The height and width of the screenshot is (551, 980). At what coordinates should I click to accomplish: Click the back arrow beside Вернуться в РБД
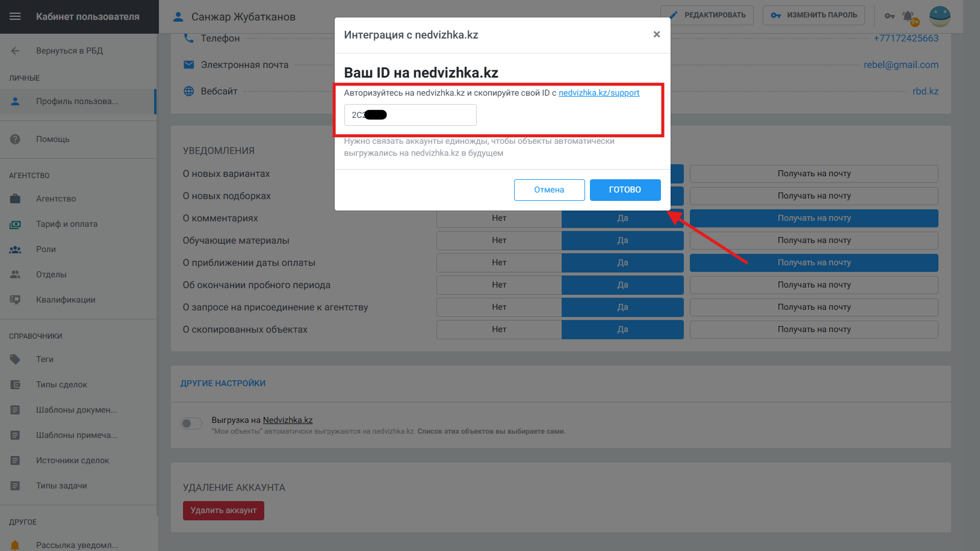click(x=15, y=51)
